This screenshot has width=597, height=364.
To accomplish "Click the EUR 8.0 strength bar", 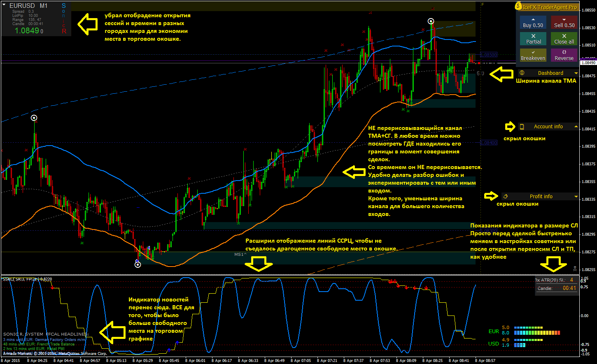I will 537,333.
